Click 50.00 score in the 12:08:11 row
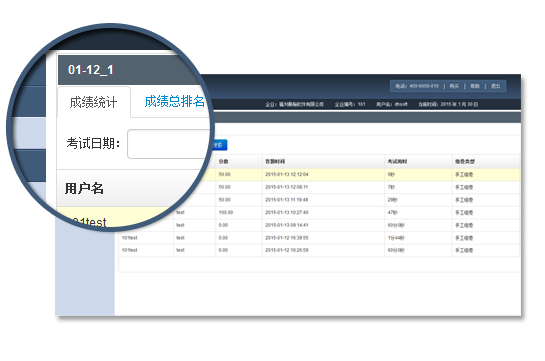This screenshot has width=545, height=361. coord(224,187)
